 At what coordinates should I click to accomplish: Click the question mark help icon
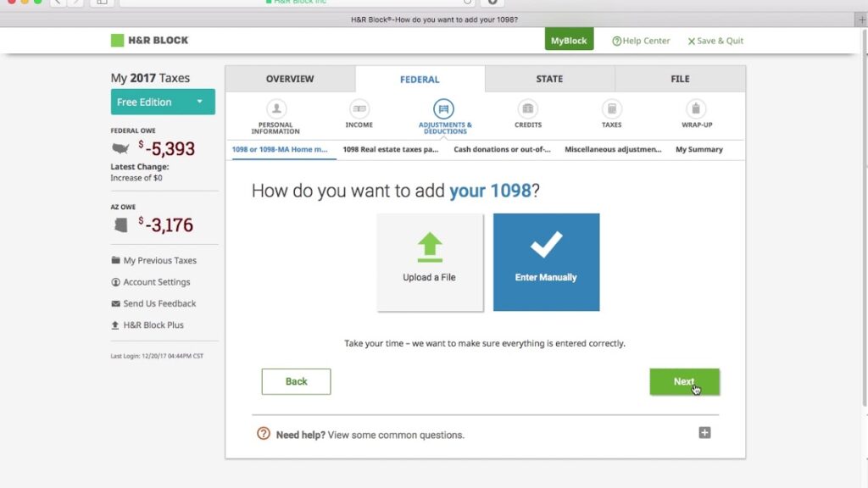coord(264,434)
